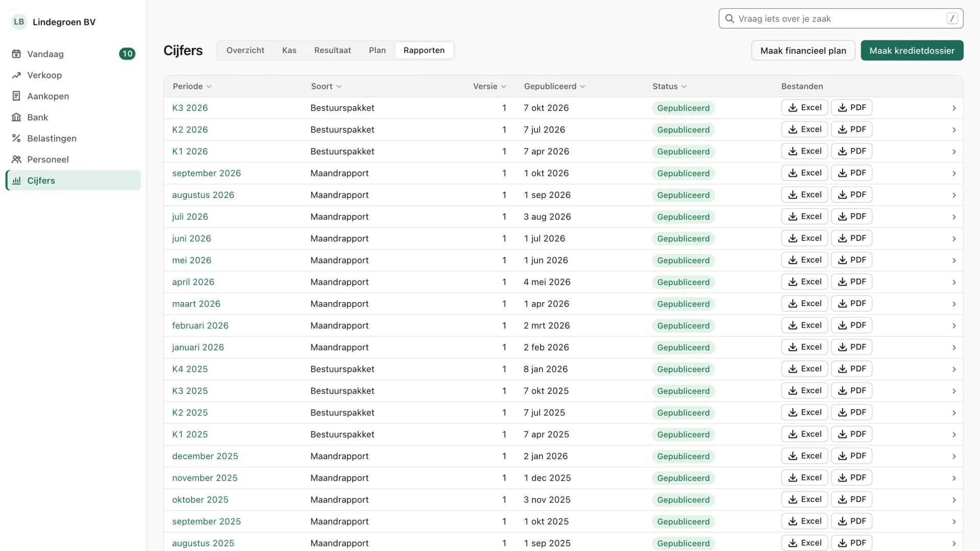This screenshot has height=551, width=980.
Task: Download Excel for september 2026
Action: [804, 173]
